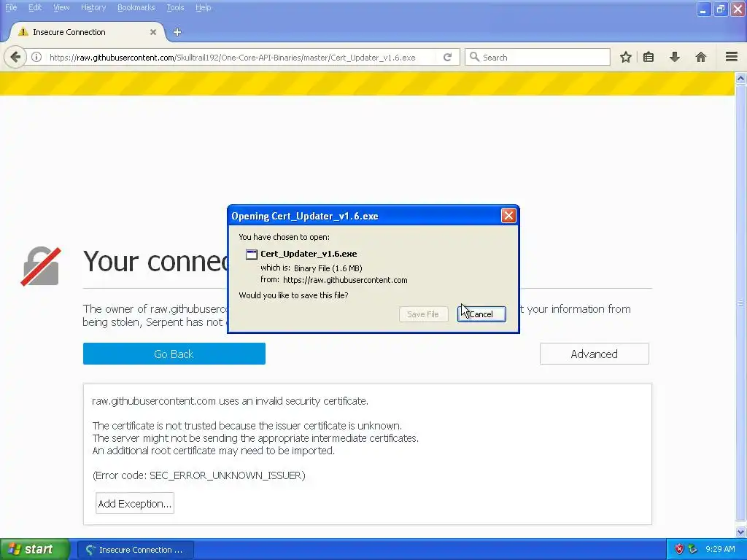Click 'uses an invalid security certificate' line

[230, 401]
